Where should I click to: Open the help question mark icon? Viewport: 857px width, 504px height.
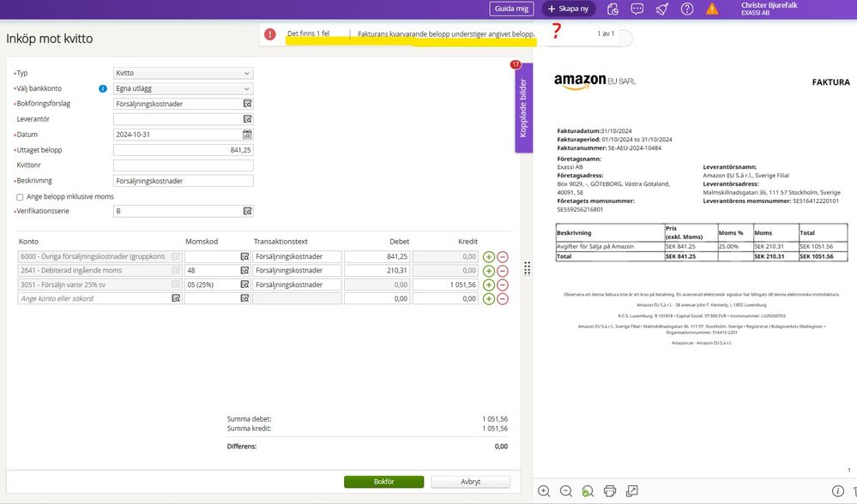[x=687, y=9]
